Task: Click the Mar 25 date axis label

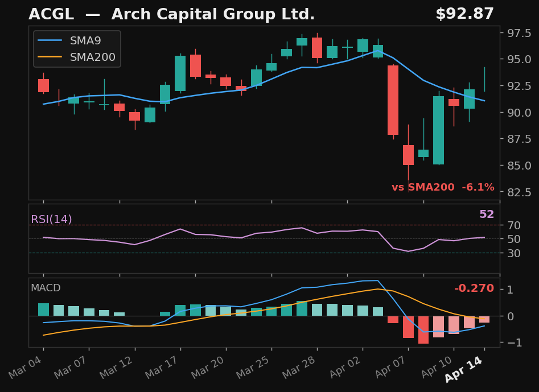Action: 253,368
